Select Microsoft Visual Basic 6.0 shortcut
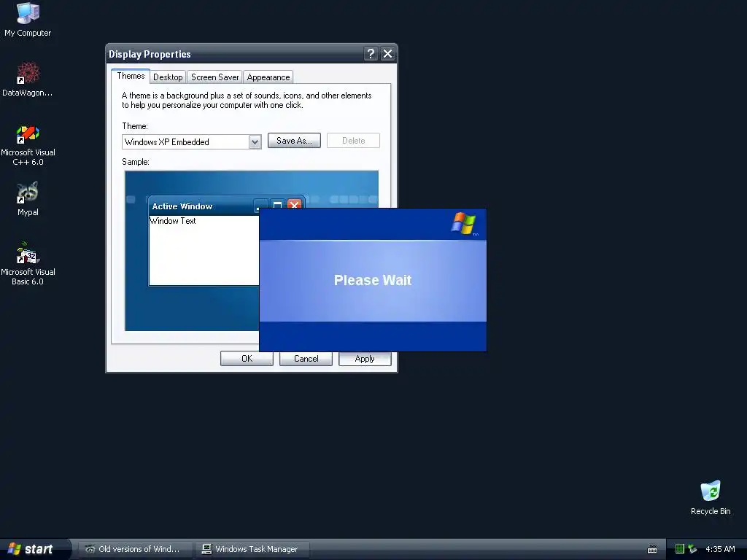Screen dimensions: 747x560 (x=28, y=264)
